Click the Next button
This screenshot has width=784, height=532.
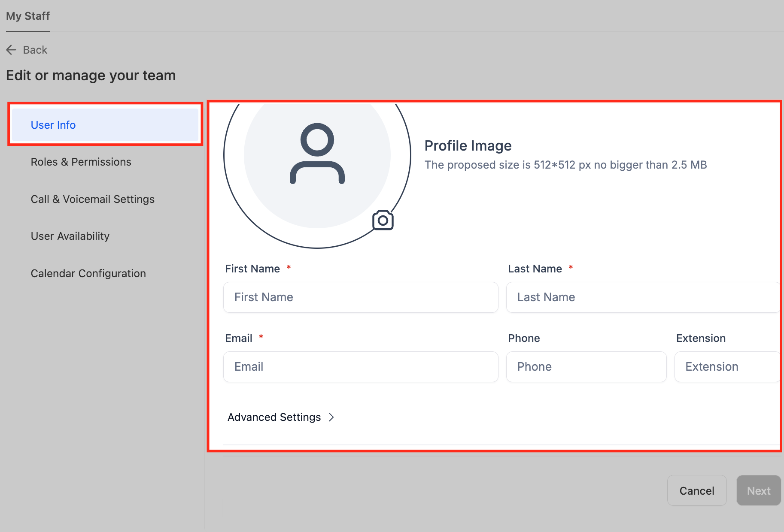coord(759,490)
